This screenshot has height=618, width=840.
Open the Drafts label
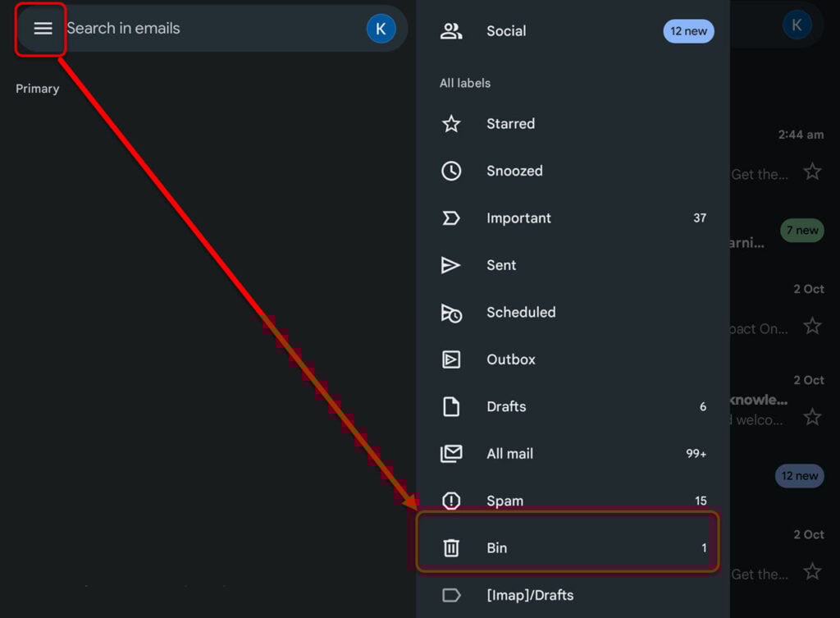(x=573, y=407)
